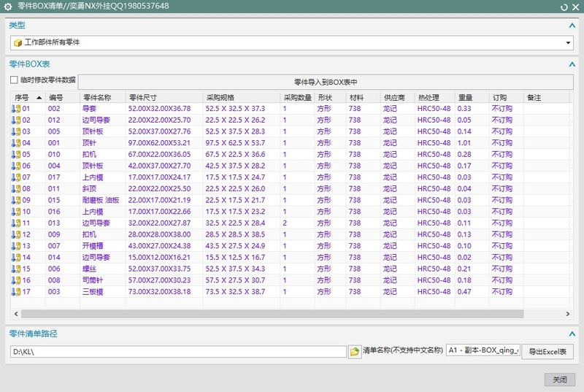Click the 材料 column header
Screen dimensions: 584x392
[x=363, y=98]
